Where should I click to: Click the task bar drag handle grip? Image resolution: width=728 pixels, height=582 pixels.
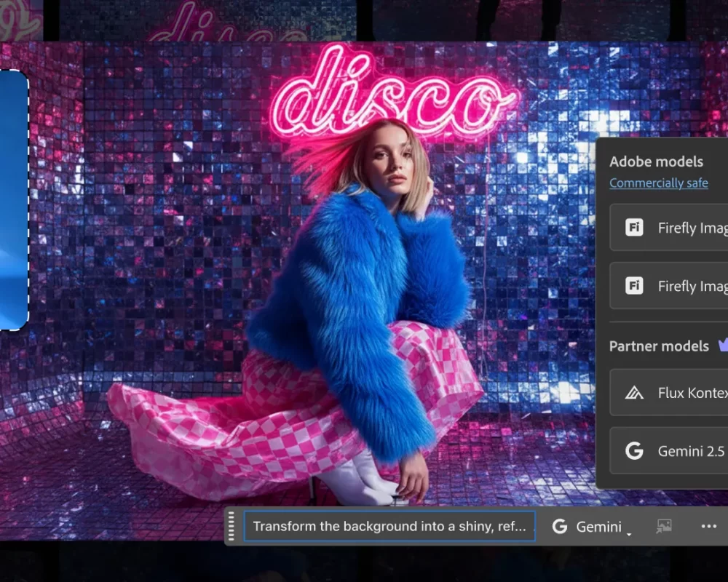pyautogui.click(x=232, y=526)
